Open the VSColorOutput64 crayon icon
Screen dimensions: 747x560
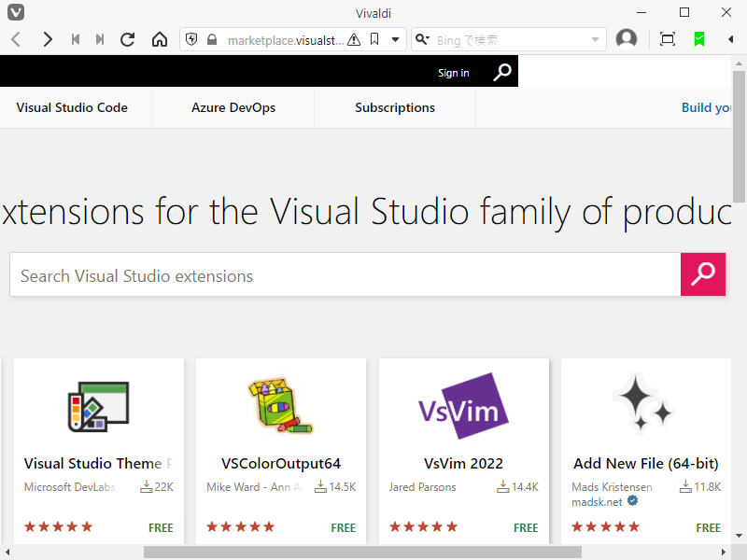[281, 406]
